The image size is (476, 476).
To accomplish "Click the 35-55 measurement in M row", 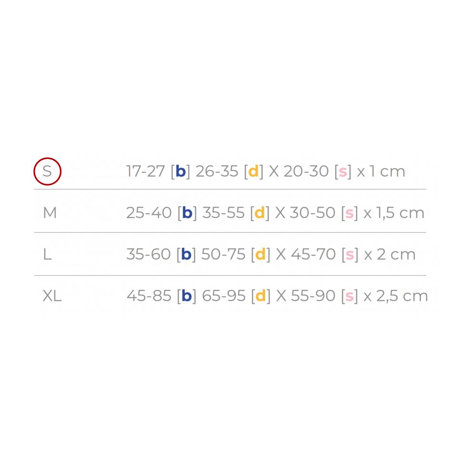I will [x=223, y=213].
